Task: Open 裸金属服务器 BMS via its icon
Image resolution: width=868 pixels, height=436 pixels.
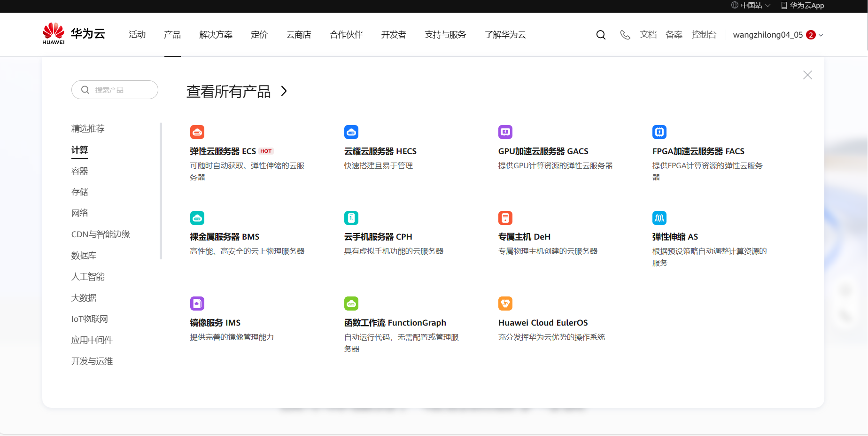Action: (x=197, y=218)
